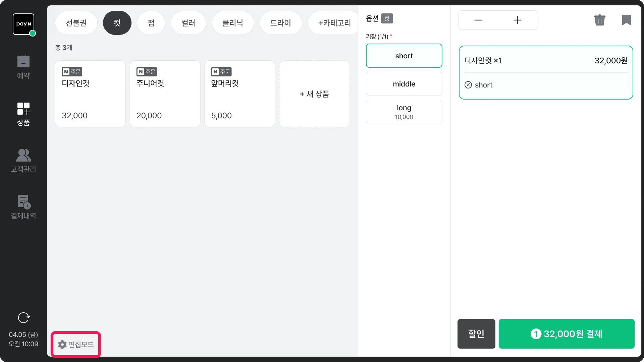The width and height of the screenshot is (644, 362).
Task: Click the refresh sync icon
Action: pos(23,317)
